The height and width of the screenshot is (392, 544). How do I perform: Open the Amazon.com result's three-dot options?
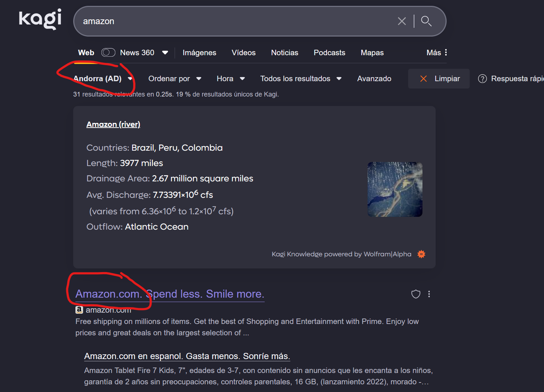point(429,294)
